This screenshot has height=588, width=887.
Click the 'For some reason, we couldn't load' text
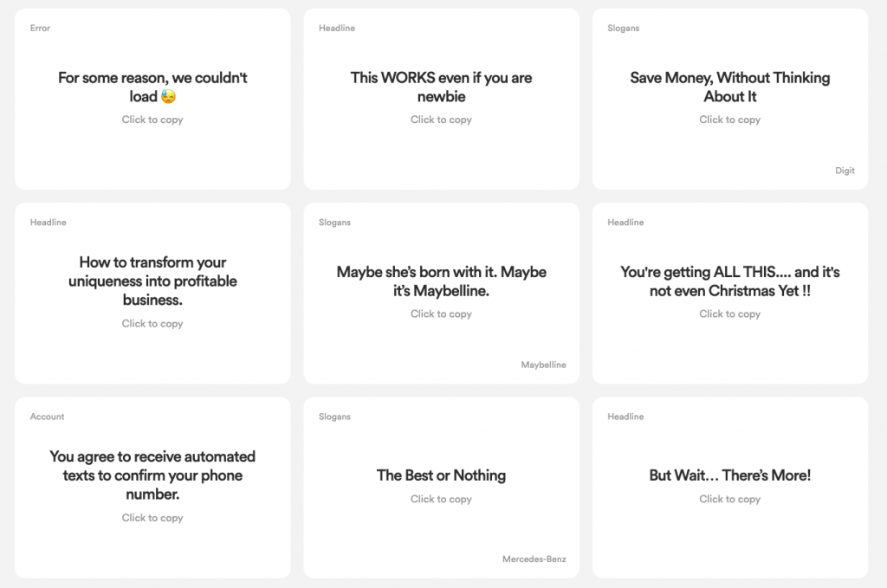152,78
